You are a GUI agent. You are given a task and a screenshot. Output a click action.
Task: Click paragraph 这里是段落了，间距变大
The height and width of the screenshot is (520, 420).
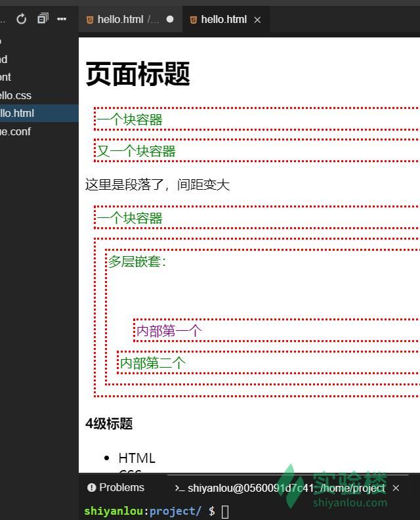point(157,184)
